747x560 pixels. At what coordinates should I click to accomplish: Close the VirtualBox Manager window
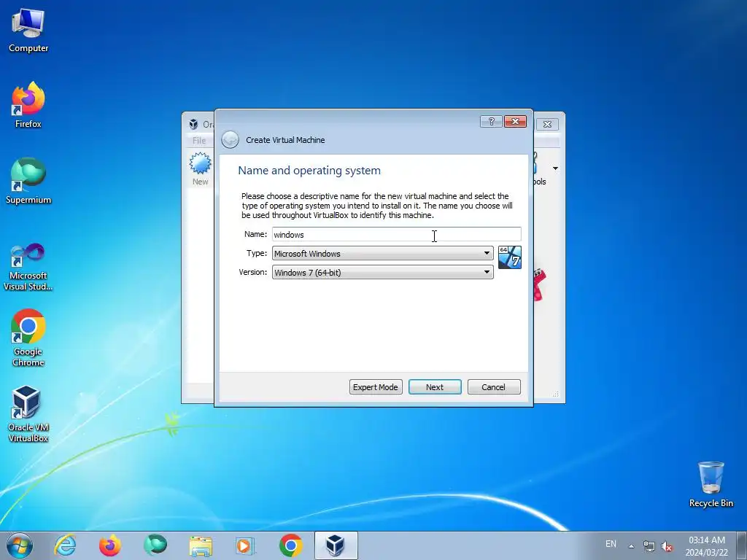pos(547,124)
